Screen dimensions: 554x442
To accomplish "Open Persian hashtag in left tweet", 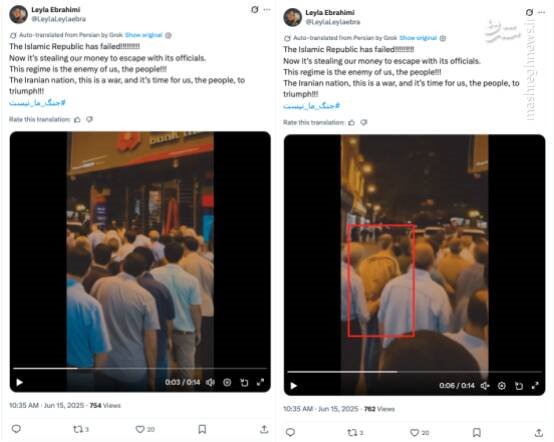I will (x=37, y=103).
